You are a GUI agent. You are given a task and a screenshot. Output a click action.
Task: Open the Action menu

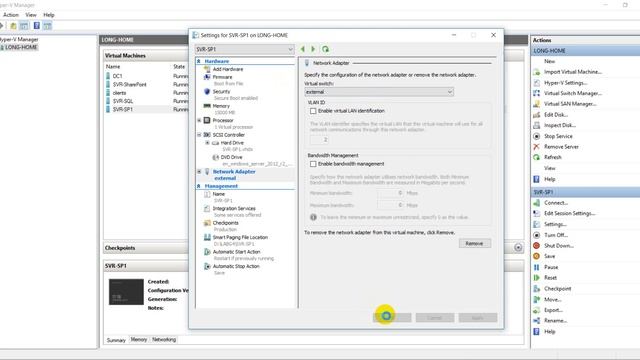click(11, 15)
